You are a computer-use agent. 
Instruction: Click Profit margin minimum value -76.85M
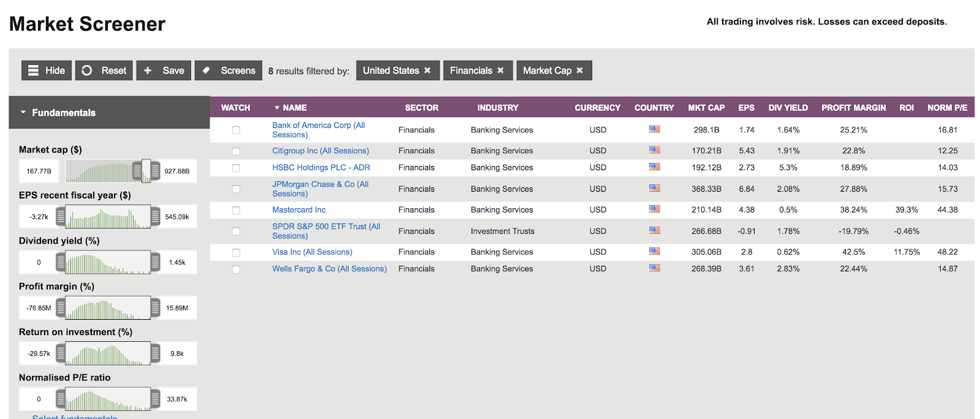click(39, 308)
